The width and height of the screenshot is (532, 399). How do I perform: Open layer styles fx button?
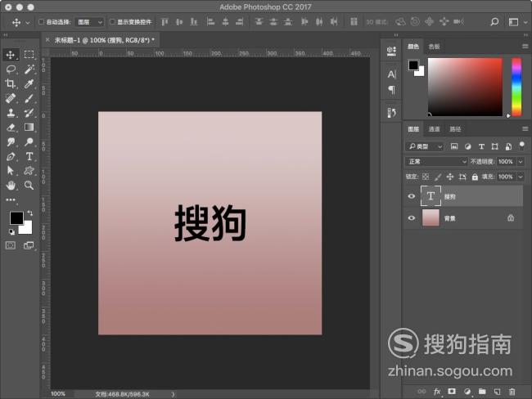pos(437,392)
